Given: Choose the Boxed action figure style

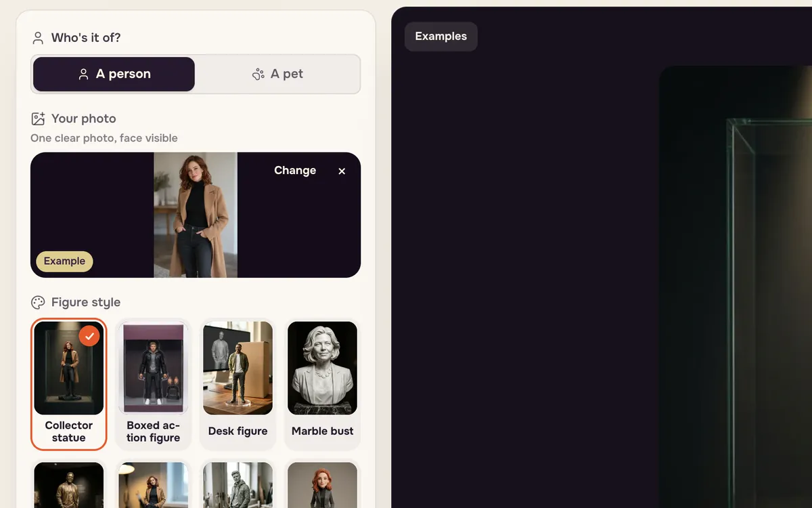Looking at the screenshot, I should pyautogui.click(x=154, y=384).
